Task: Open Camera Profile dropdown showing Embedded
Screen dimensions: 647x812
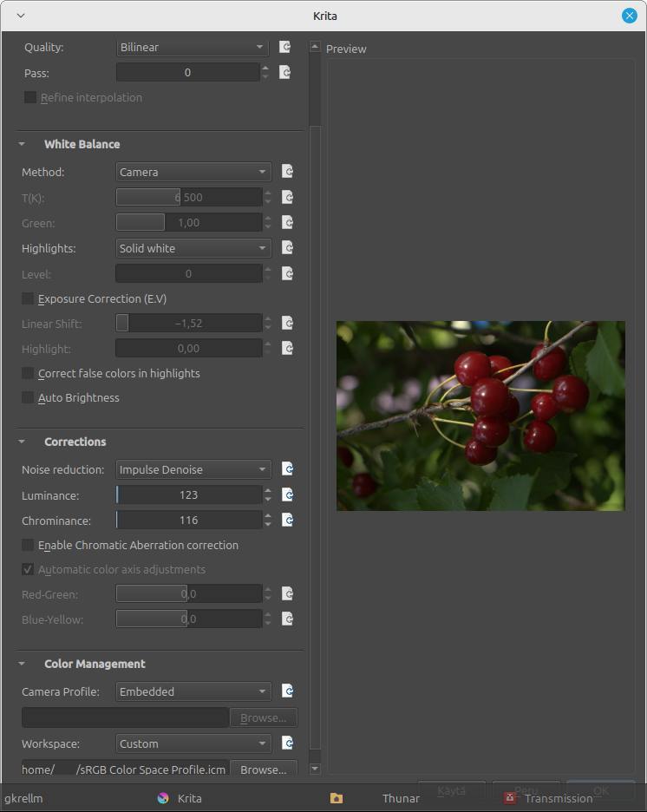Action: [x=193, y=691]
